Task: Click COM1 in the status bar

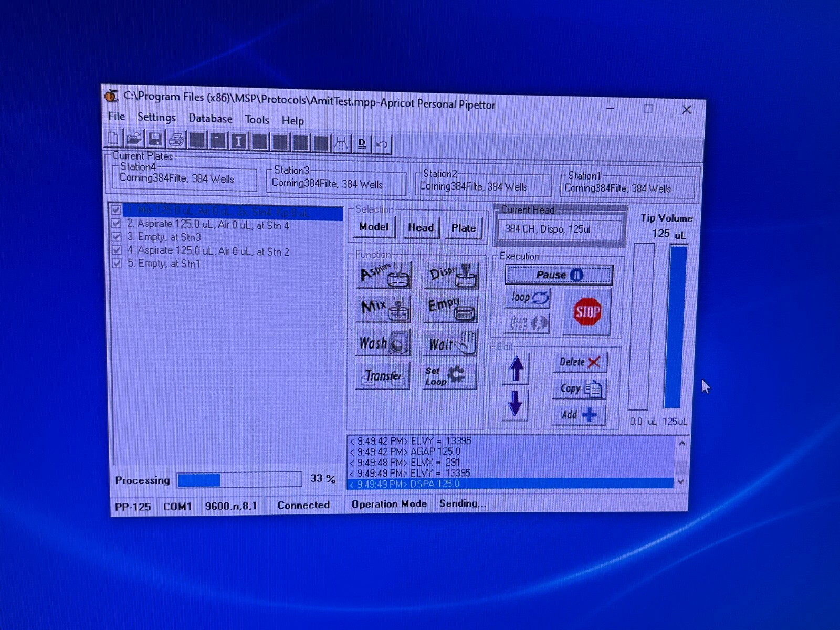Action: click(x=177, y=507)
